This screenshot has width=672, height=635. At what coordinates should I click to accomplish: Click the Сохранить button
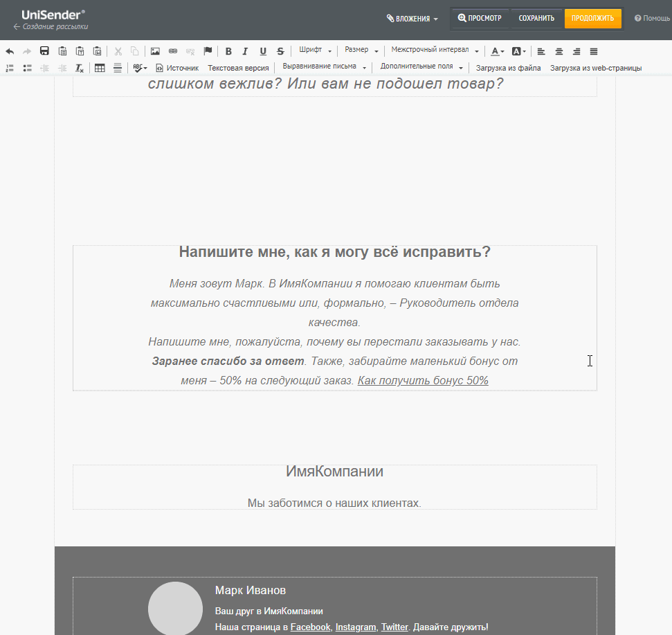(x=536, y=19)
